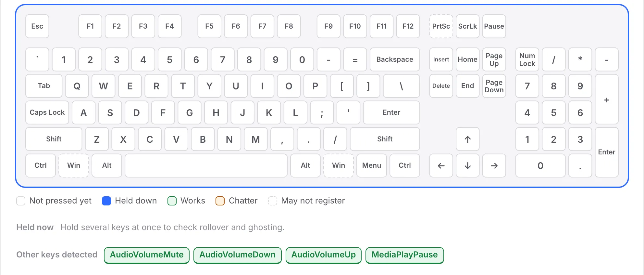This screenshot has height=275, width=644.
Task: Click the AudioVolumeUp detected key chip
Action: pyautogui.click(x=324, y=255)
